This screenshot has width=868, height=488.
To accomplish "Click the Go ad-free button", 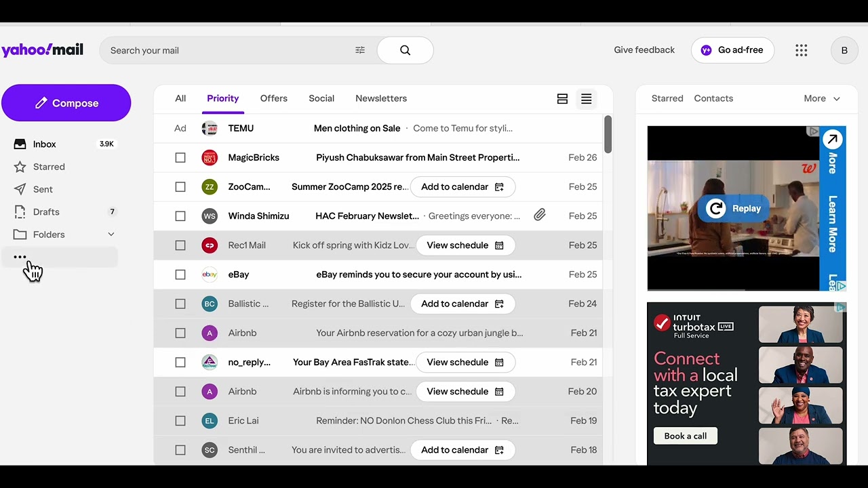I will pos(732,50).
